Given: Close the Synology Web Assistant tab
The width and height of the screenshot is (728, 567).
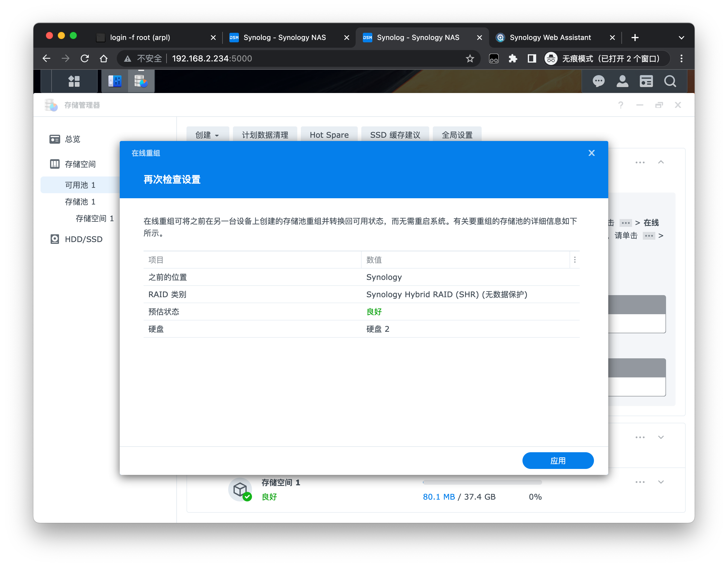Looking at the screenshot, I should point(612,38).
